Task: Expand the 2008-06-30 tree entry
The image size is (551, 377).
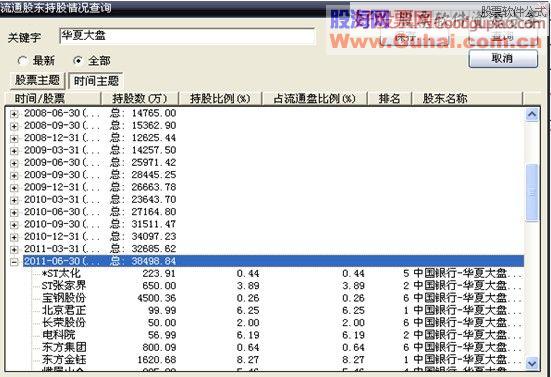Action: point(14,114)
